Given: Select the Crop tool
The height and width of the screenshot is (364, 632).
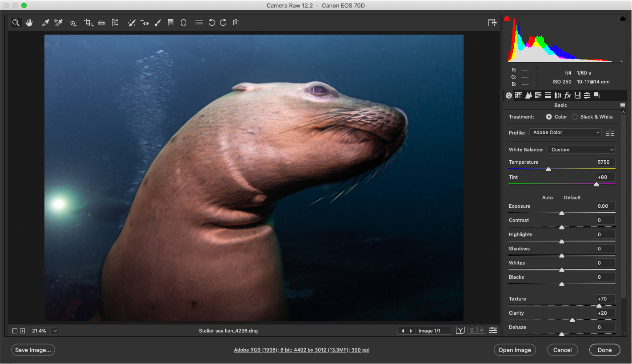Looking at the screenshot, I should pyautogui.click(x=88, y=23).
